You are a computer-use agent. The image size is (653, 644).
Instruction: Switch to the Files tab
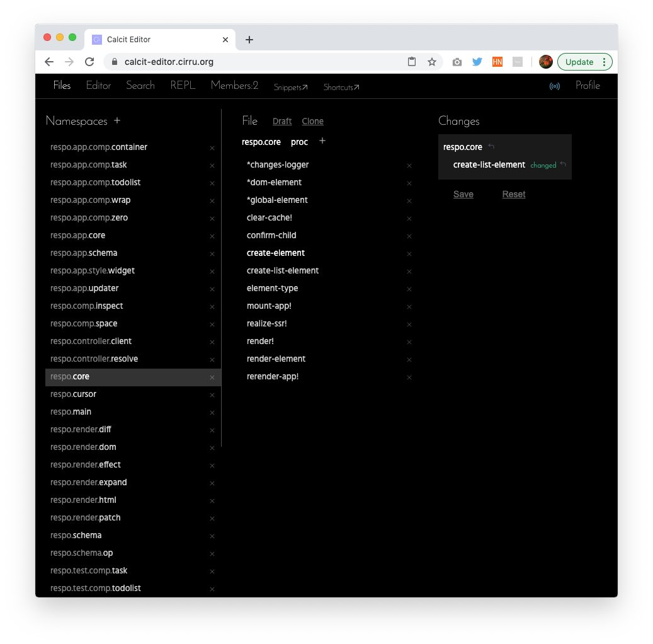[62, 86]
